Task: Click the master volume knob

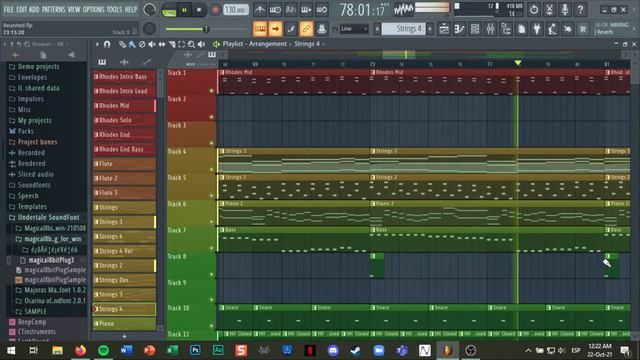Action: click(149, 9)
